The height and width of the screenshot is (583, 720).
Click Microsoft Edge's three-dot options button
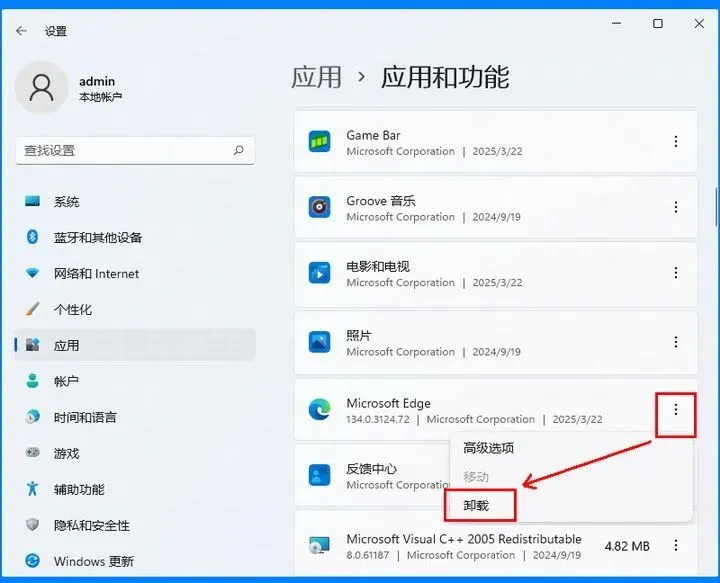(x=675, y=409)
